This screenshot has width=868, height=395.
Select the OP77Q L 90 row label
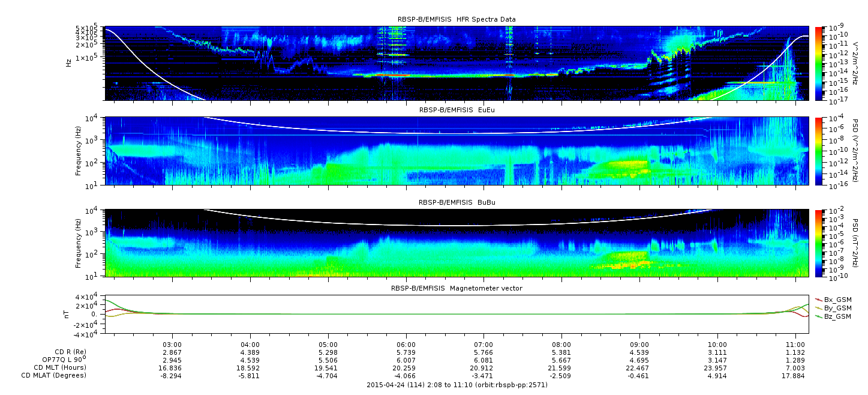(62, 360)
